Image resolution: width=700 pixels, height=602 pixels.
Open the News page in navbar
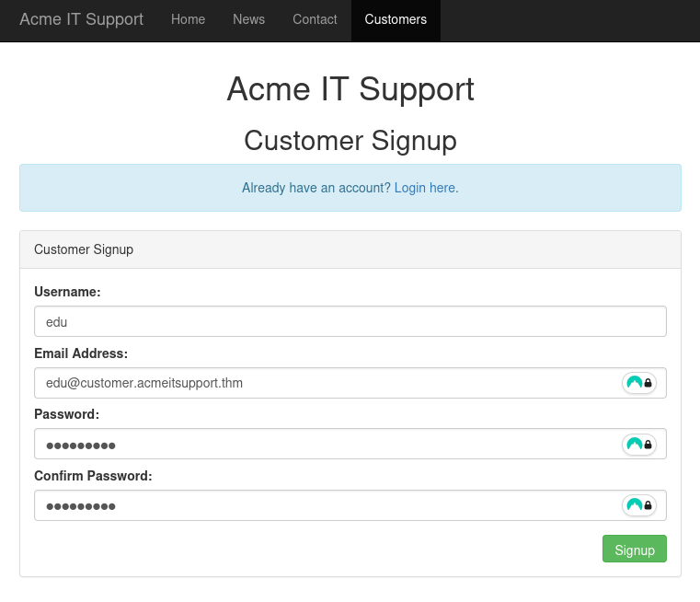pos(248,19)
